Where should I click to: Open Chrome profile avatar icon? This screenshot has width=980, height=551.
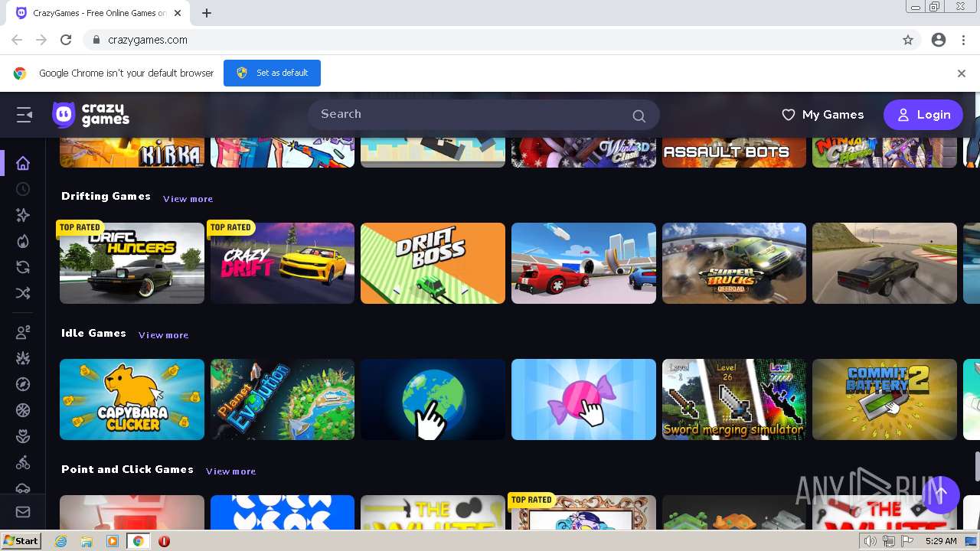coord(939,40)
